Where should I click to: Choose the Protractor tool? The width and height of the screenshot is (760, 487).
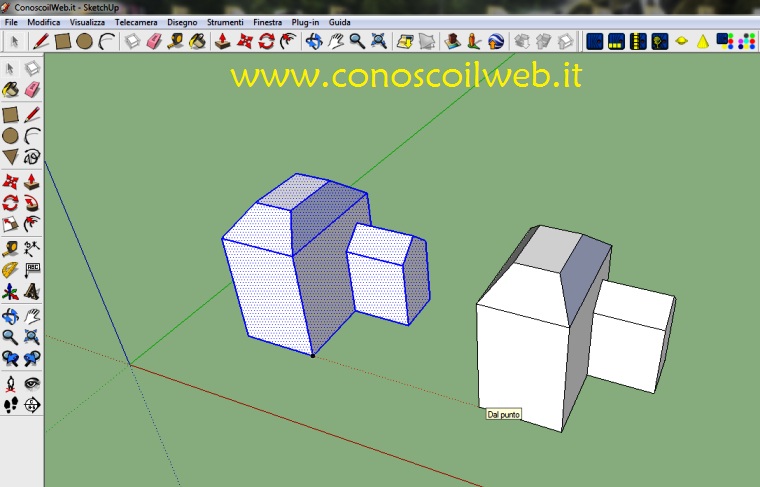click(10, 270)
